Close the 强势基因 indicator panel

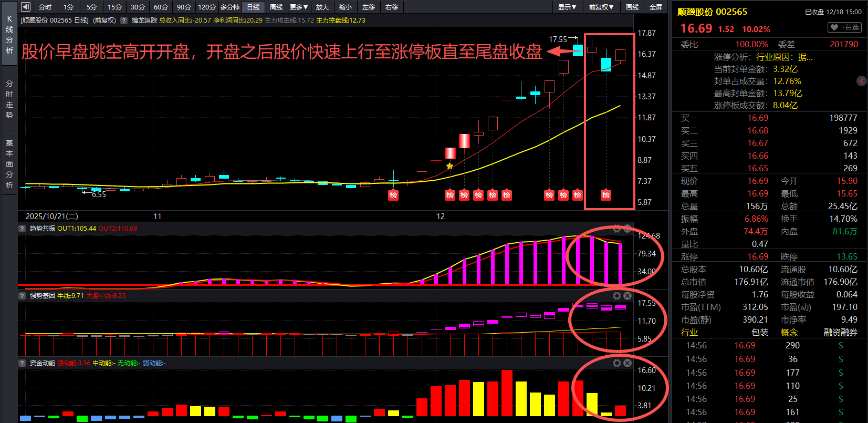(x=627, y=296)
